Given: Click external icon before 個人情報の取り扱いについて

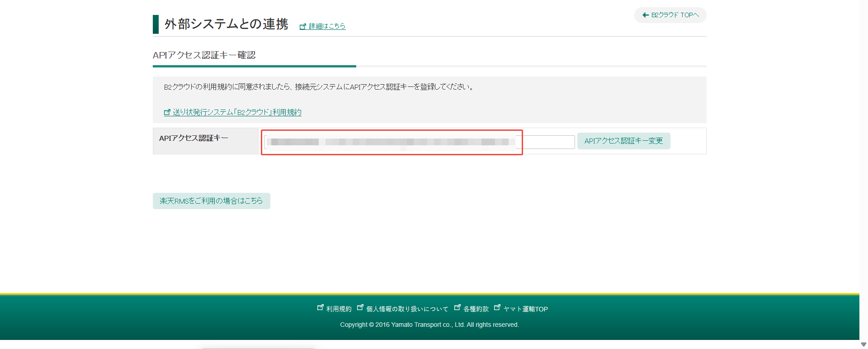Looking at the screenshot, I should point(360,307).
